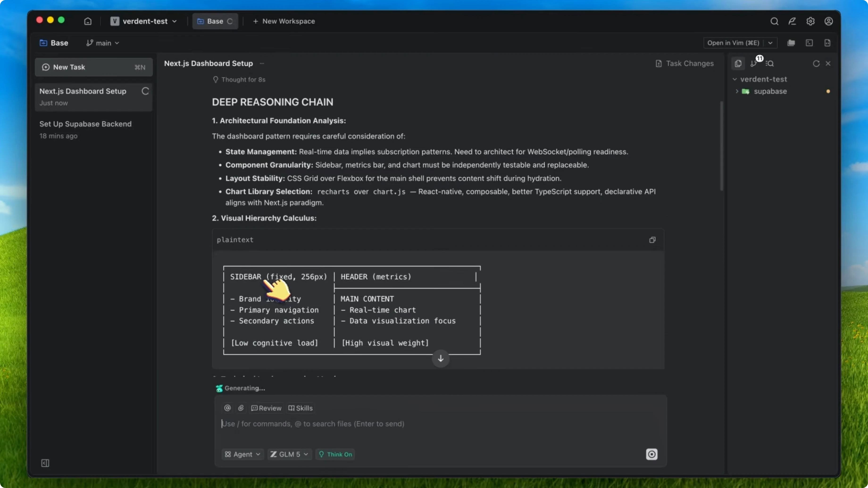This screenshot has width=868, height=488.
Task: Click the @ mention icon in chat input
Action: (x=227, y=408)
